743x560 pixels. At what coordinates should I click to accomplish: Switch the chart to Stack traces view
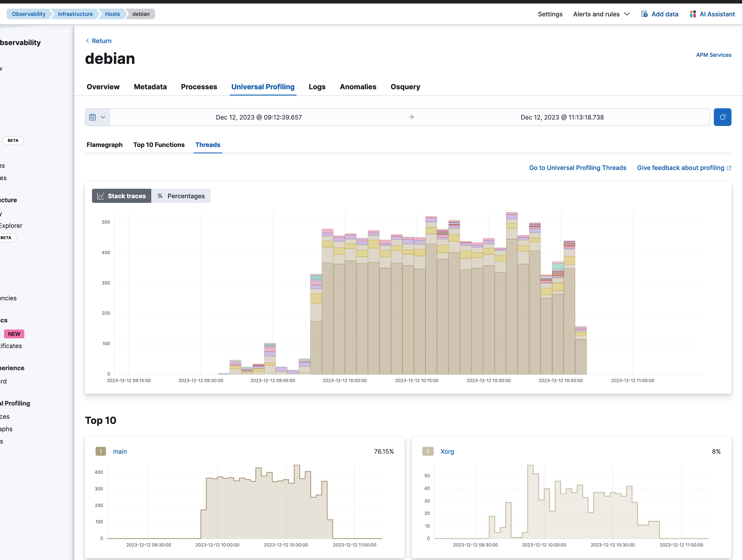tap(122, 196)
